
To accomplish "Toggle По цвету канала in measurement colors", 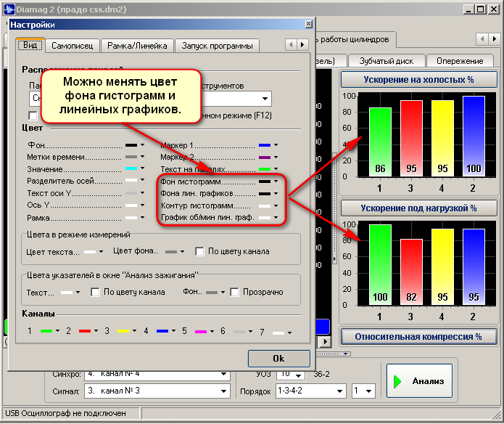I will pos(199,251).
